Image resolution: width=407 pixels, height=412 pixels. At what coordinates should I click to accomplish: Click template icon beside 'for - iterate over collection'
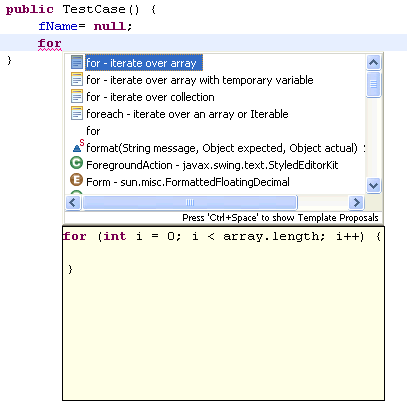click(x=77, y=97)
